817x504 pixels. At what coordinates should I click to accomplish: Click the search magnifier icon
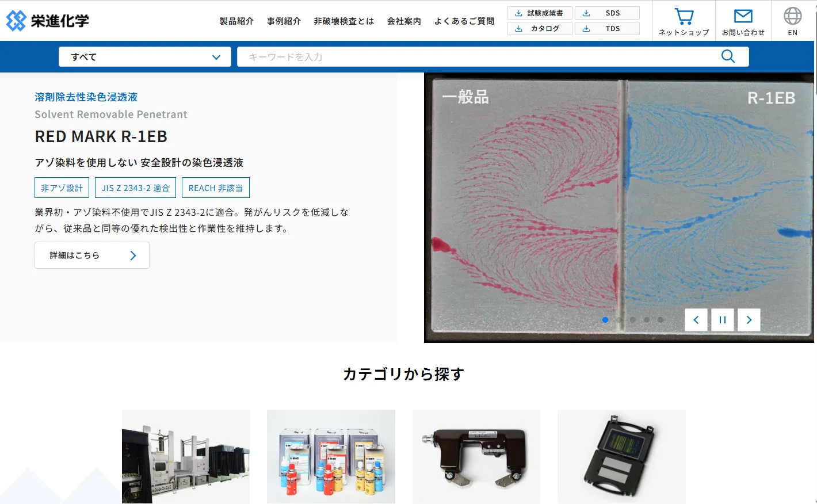[x=728, y=56]
